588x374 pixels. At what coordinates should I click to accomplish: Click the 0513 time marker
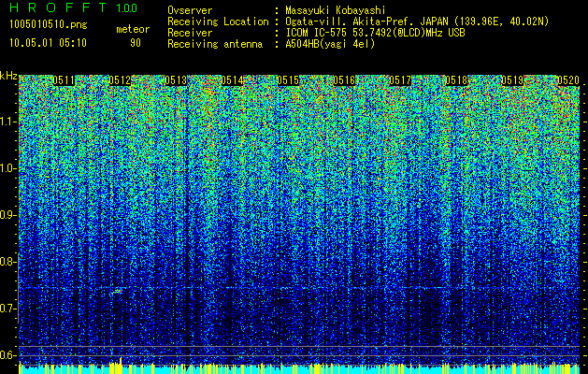[x=176, y=80]
